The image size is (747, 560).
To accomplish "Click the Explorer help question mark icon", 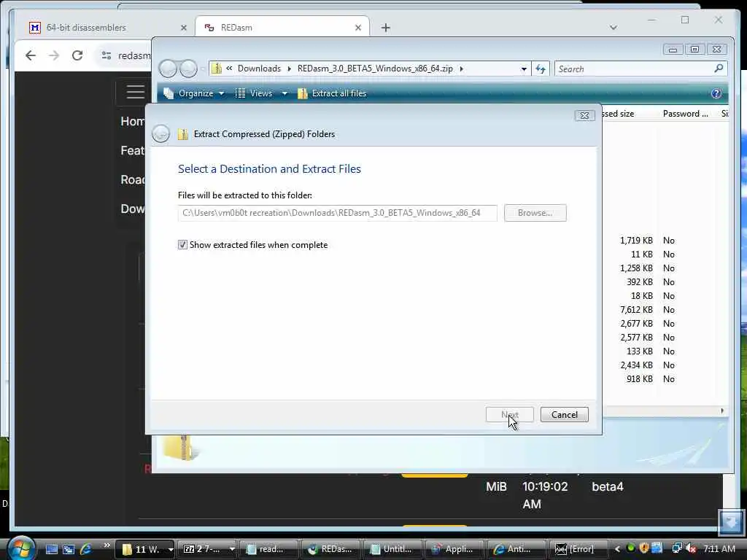I will click(x=716, y=93).
